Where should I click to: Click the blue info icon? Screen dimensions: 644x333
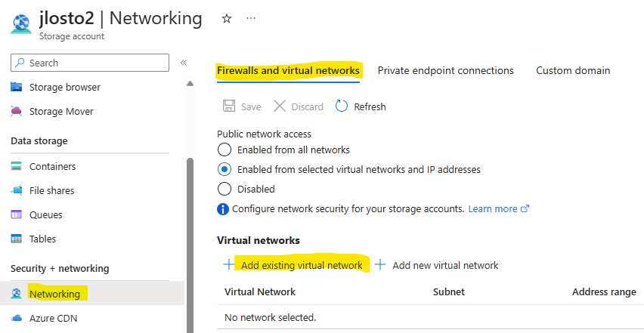223,209
